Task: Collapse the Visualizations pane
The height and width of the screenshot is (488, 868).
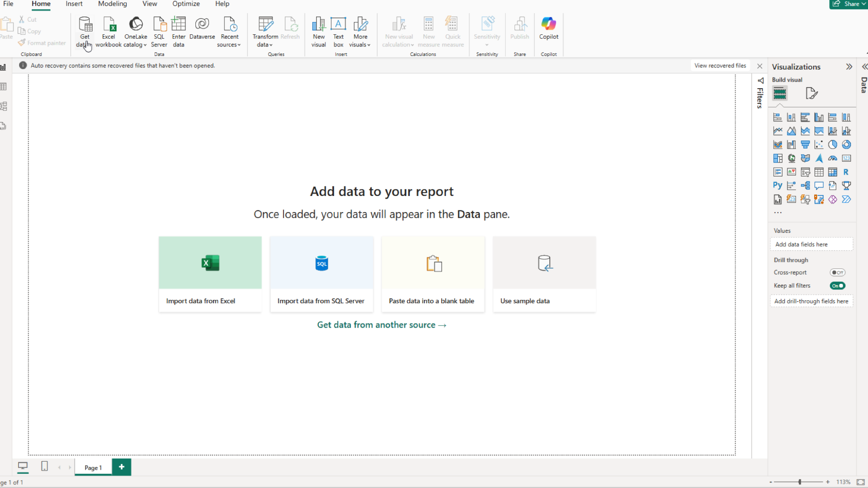Action: click(849, 66)
